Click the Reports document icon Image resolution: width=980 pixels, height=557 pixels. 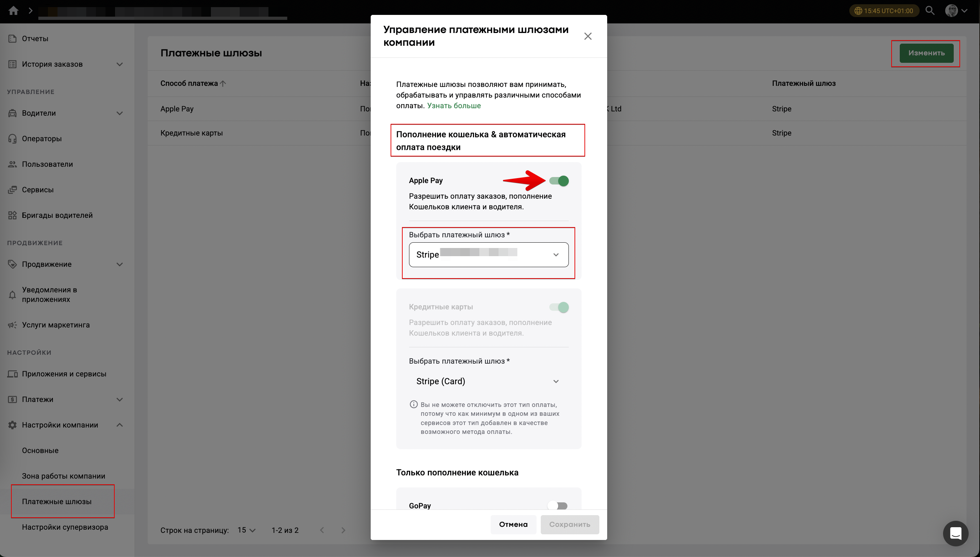point(12,39)
